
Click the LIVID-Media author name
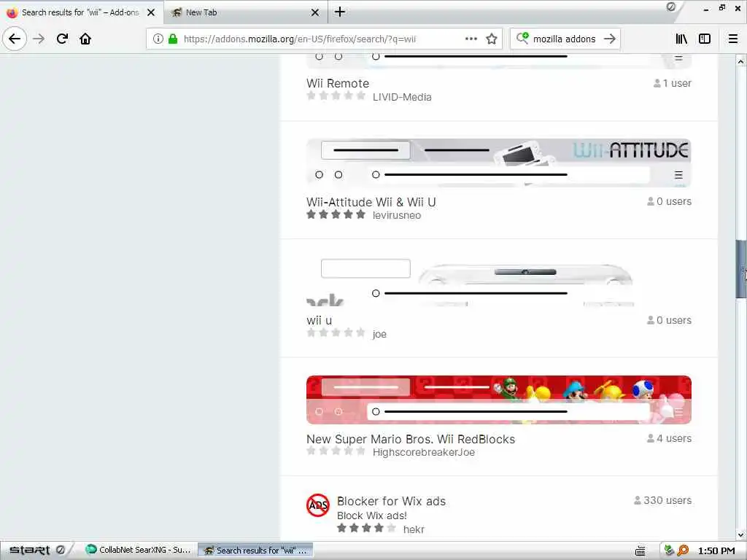point(402,97)
